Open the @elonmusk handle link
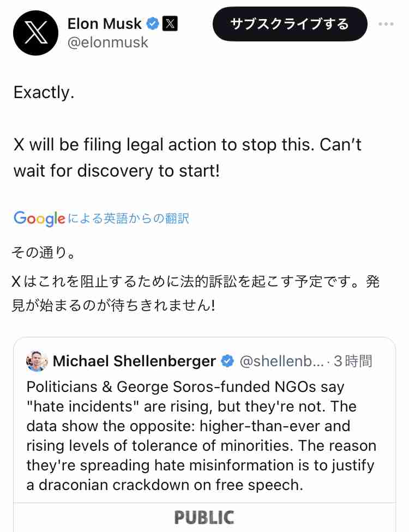409x532 pixels. pos(108,43)
